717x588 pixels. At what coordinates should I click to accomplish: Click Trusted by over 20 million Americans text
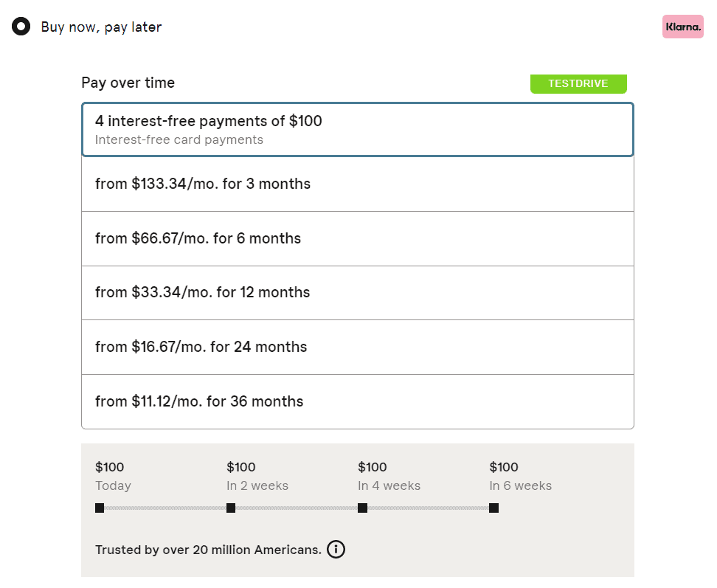coord(208,550)
